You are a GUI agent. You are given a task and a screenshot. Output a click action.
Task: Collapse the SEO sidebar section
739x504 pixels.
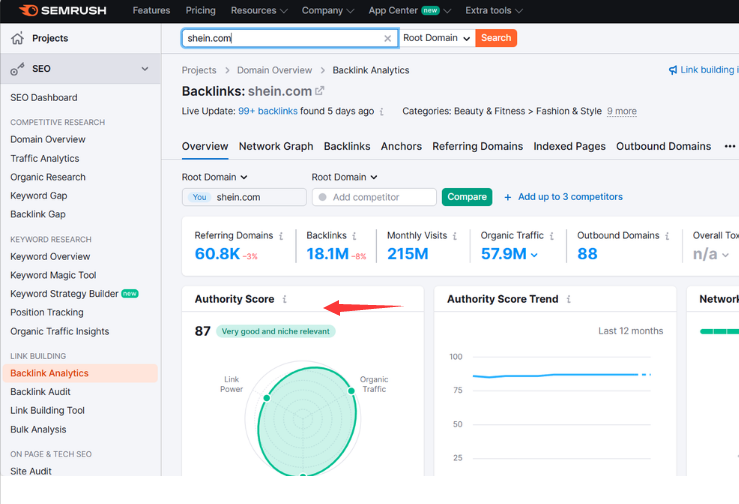(145, 69)
